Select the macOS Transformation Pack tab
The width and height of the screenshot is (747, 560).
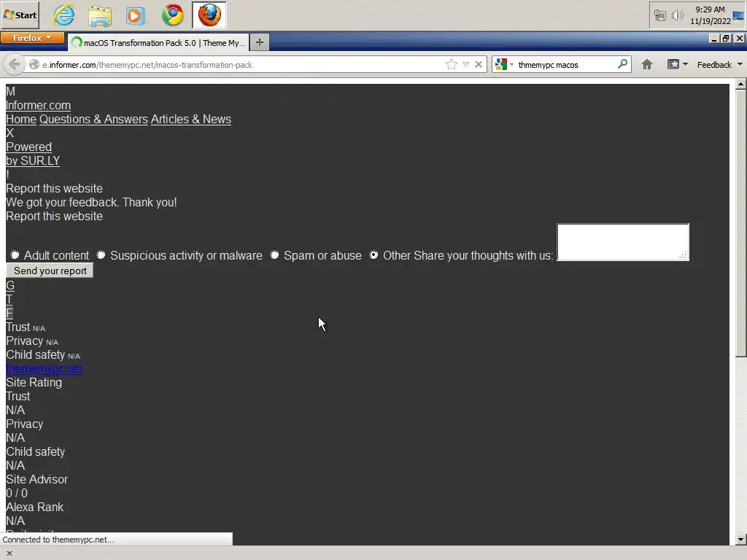pos(158,43)
